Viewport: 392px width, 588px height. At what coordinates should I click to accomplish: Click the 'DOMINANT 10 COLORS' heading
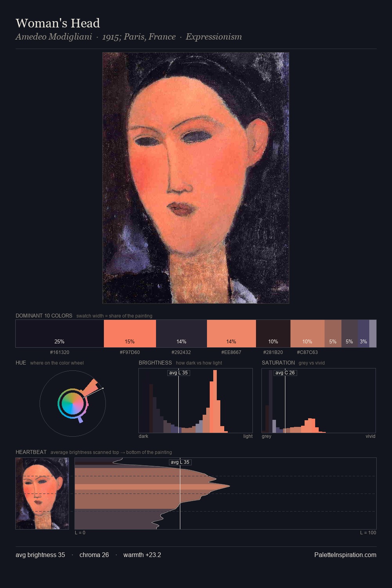44,316
